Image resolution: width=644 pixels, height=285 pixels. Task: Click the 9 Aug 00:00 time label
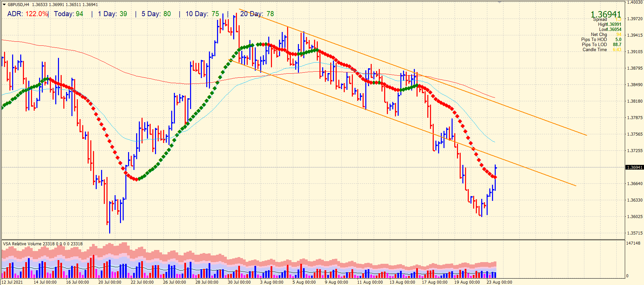pyautogui.click(x=336, y=282)
